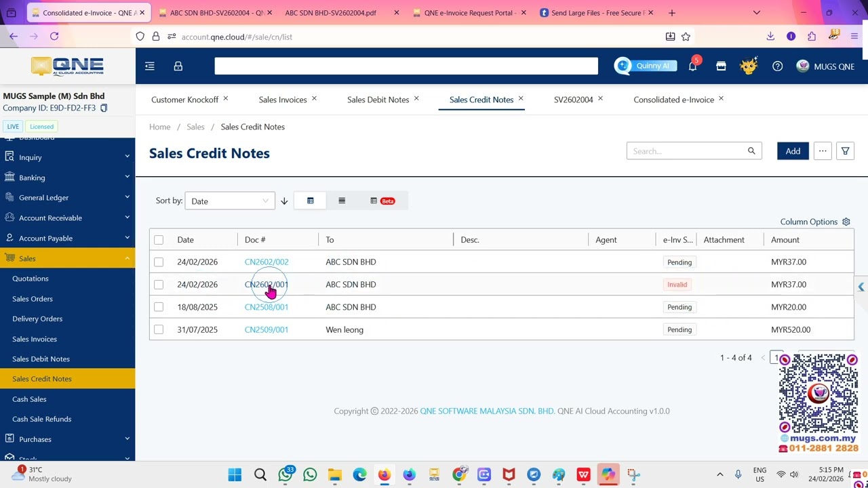Expand the Banking sidebar menu
This screenshot has height=488, width=868.
click(68, 178)
